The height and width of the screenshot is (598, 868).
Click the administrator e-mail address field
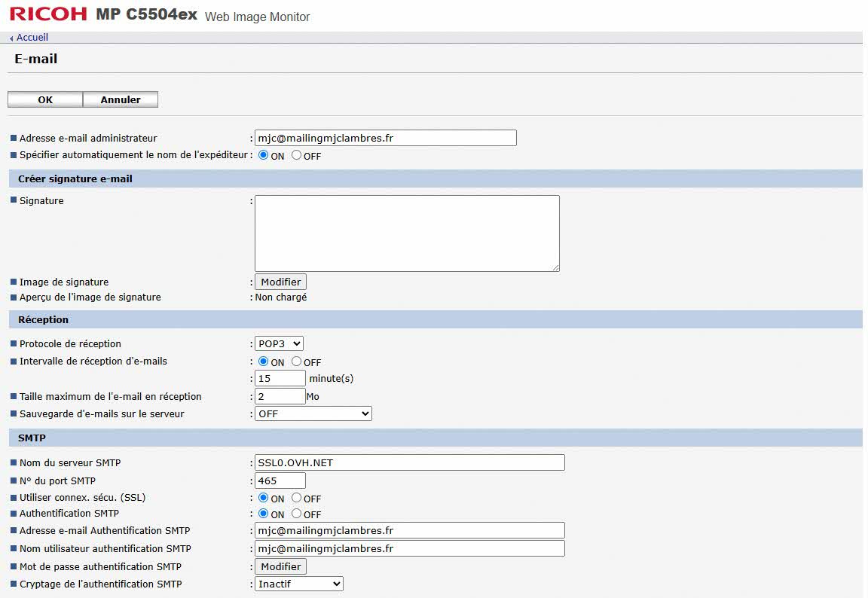point(385,138)
